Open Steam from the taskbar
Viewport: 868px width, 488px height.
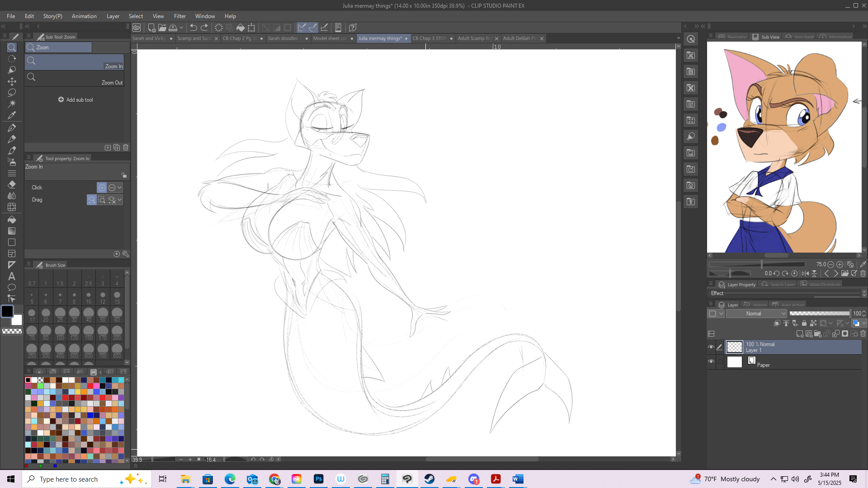(x=429, y=479)
